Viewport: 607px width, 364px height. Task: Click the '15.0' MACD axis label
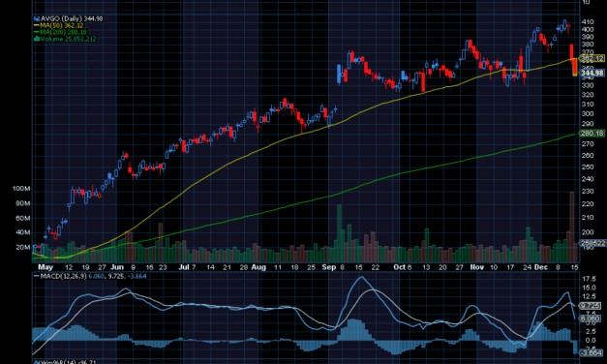click(589, 288)
